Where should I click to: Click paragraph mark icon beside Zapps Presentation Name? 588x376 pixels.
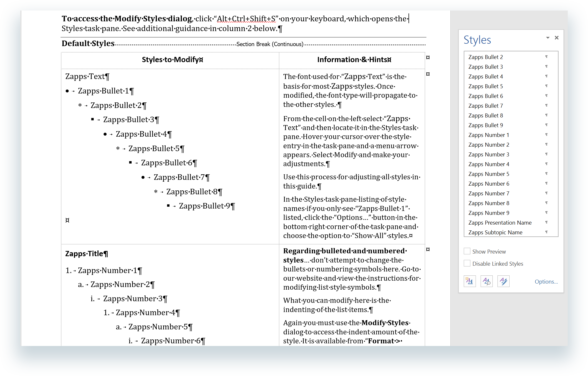coord(546,222)
